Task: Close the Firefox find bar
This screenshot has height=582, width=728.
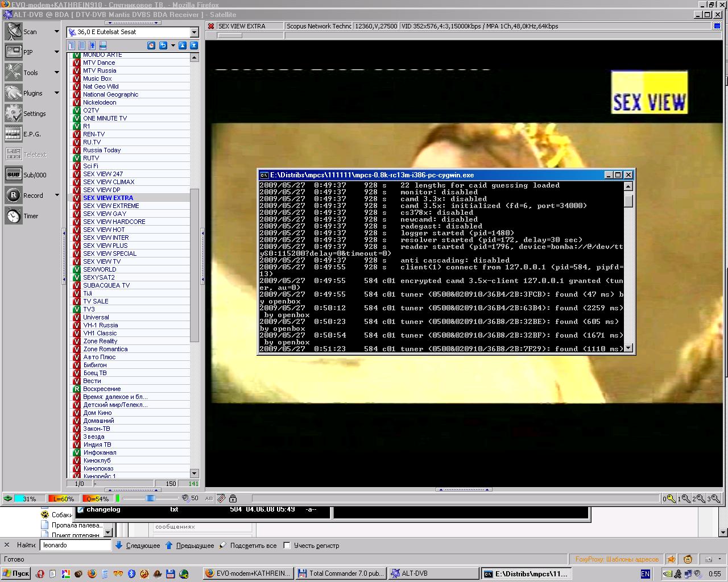Action: 7,545
